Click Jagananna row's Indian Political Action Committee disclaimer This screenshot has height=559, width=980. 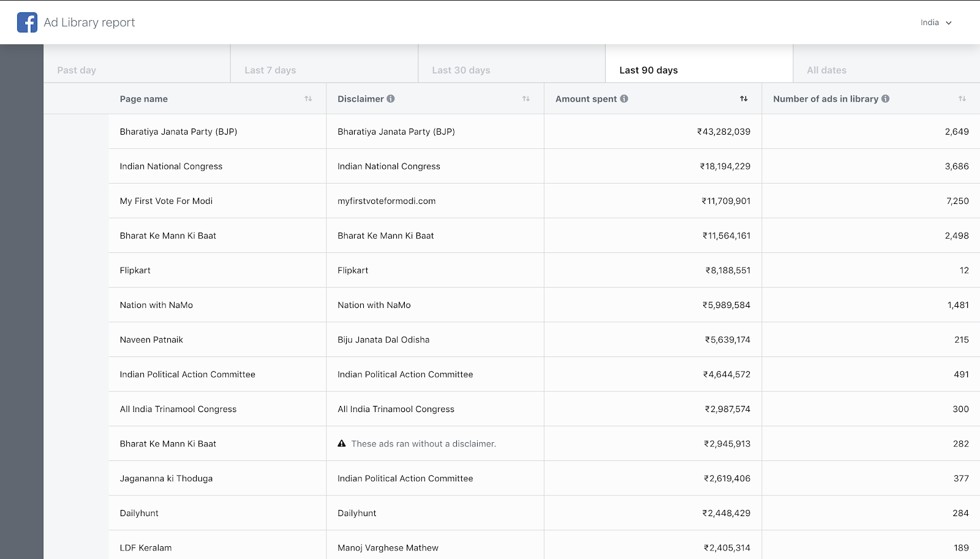click(405, 479)
